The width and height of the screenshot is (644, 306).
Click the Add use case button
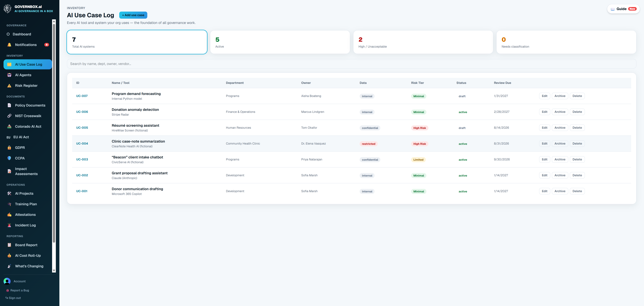coord(133,15)
